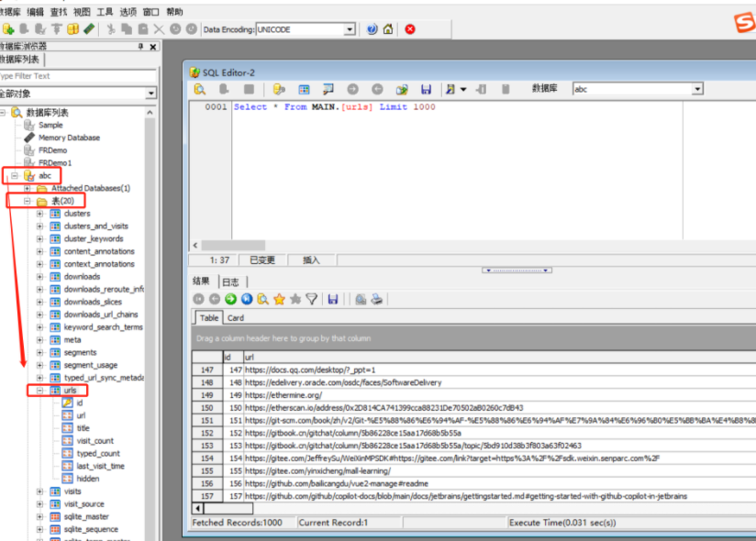Collapse the abc database node
Screen dimensions: 756x541
point(15,175)
